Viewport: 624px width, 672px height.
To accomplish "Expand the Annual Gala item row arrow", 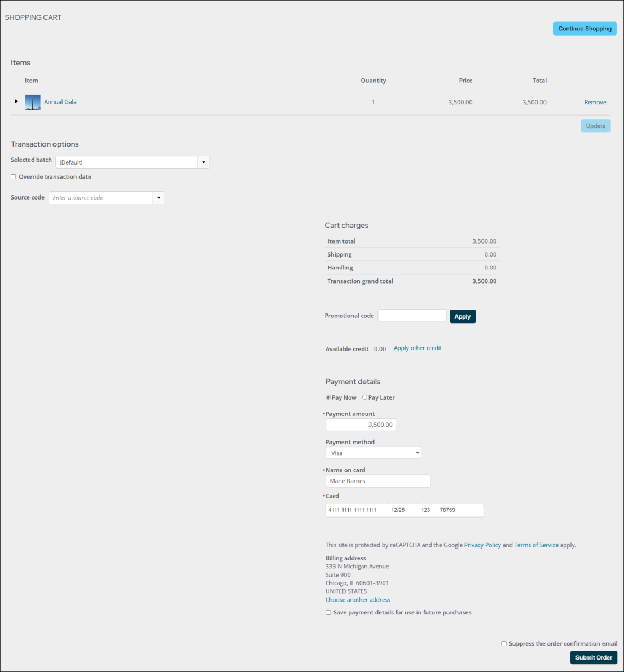I will [x=16, y=101].
